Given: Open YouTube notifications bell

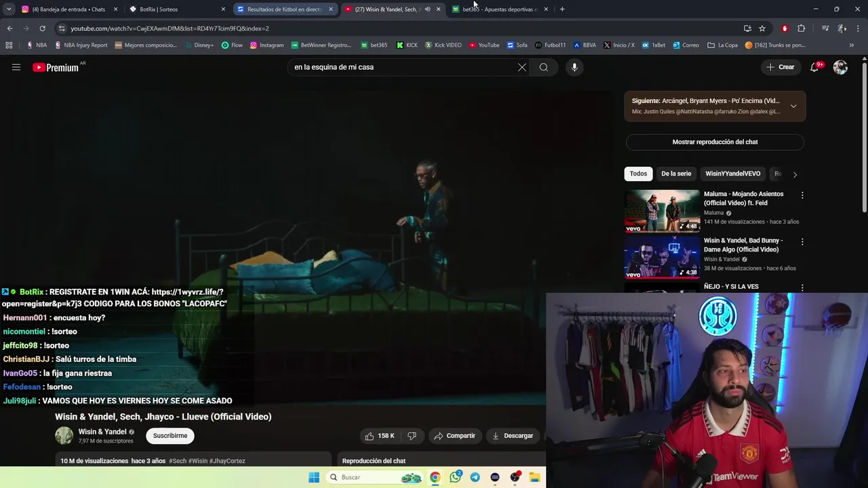Looking at the screenshot, I should (x=814, y=67).
